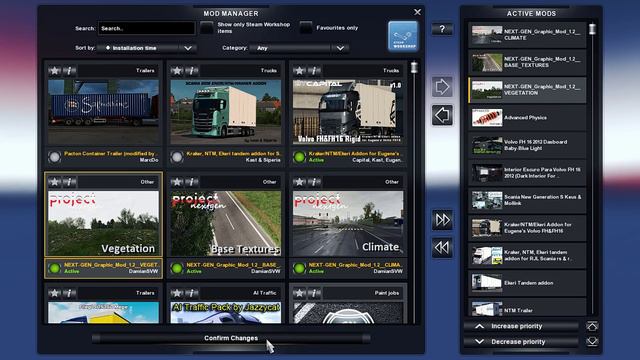This screenshot has width=640, height=360.
Task: Favourite the AI Traffic Pack mod star
Action: click(177, 293)
